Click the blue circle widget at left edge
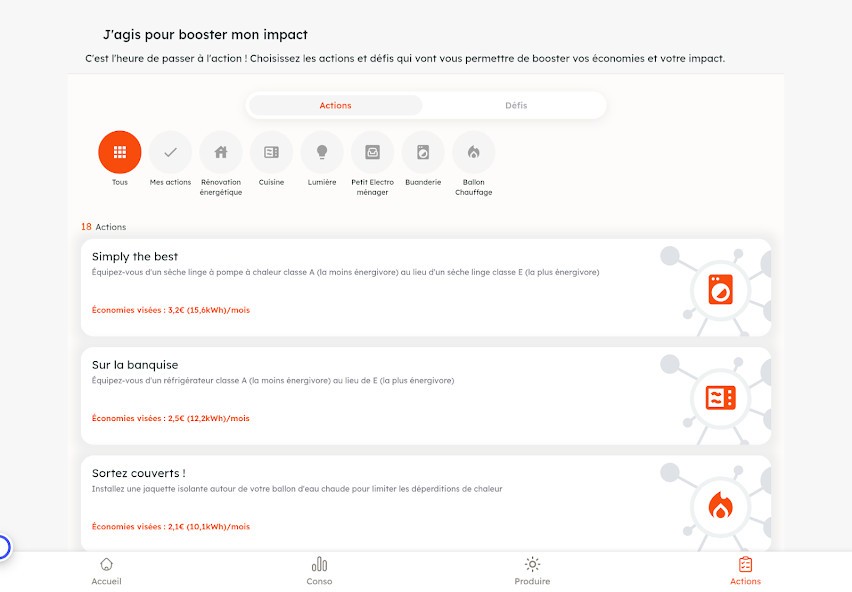This screenshot has width=852, height=592. [x=3, y=547]
